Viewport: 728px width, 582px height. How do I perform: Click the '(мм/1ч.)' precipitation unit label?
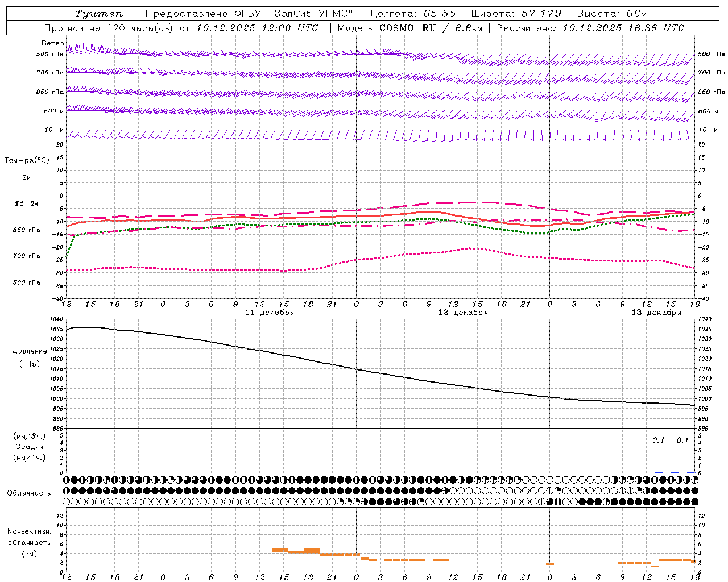pos(30,458)
